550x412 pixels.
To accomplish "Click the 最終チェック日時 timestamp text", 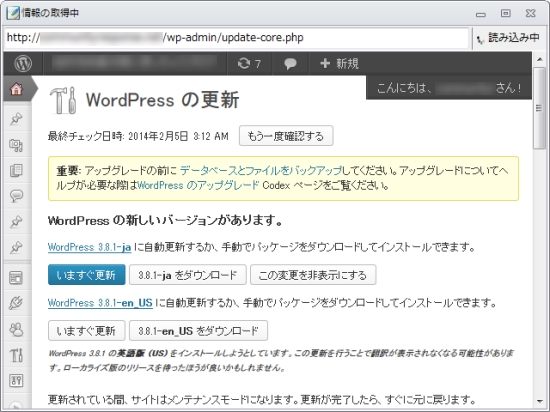I will point(138,136).
